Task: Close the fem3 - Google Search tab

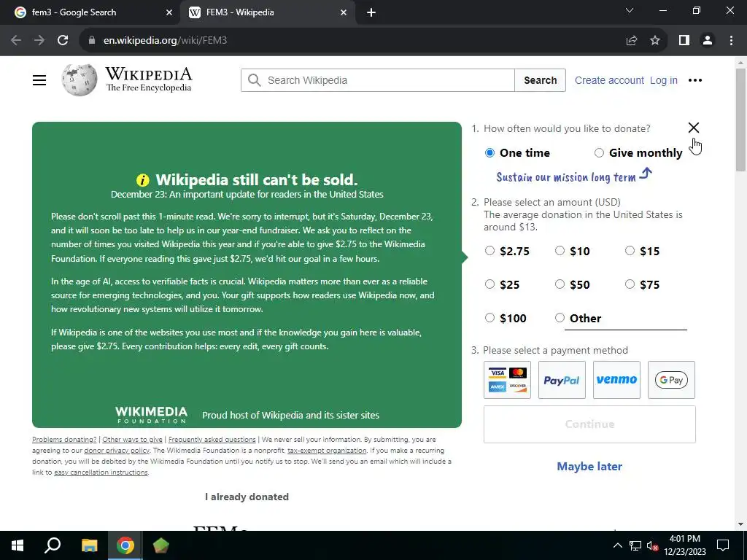Action: click(169, 12)
